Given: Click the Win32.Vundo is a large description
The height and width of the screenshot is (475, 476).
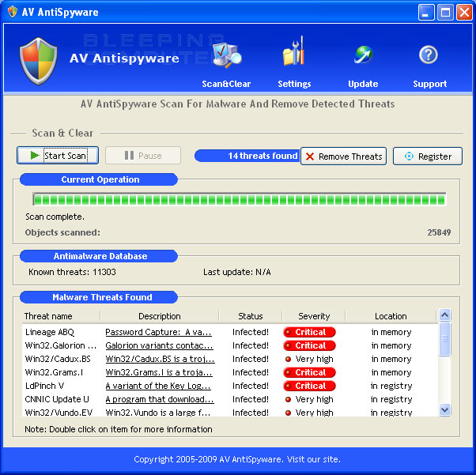Looking at the screenshot, I should pos(158,413).
